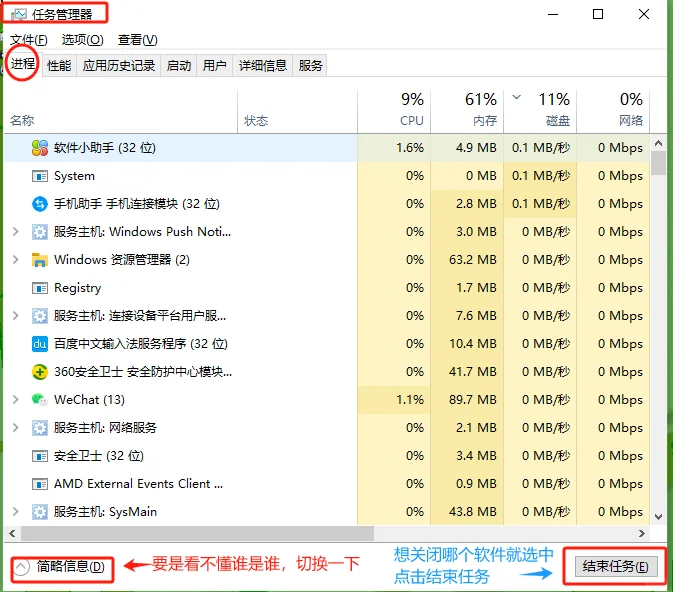Image resolution: width=673 pixels, height=592 pixels.
Task: Click the Windows Push Noti gear icon
Action: pos(40,232)
